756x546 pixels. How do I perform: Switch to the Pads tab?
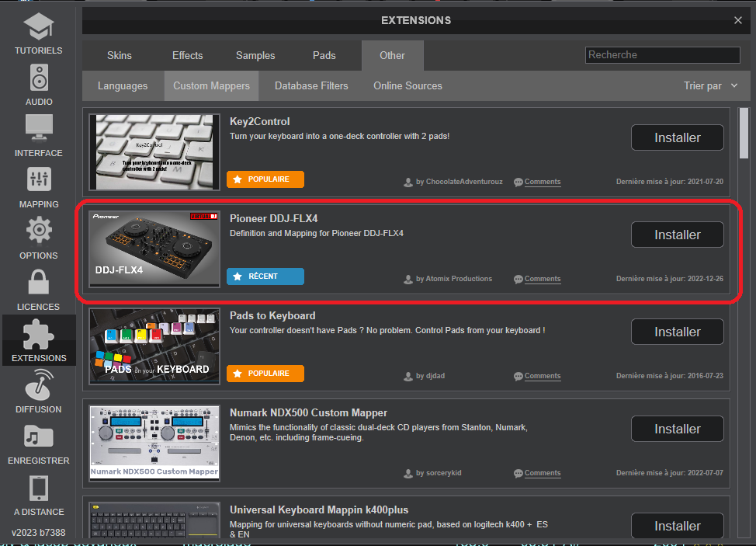tap(324, 55)
